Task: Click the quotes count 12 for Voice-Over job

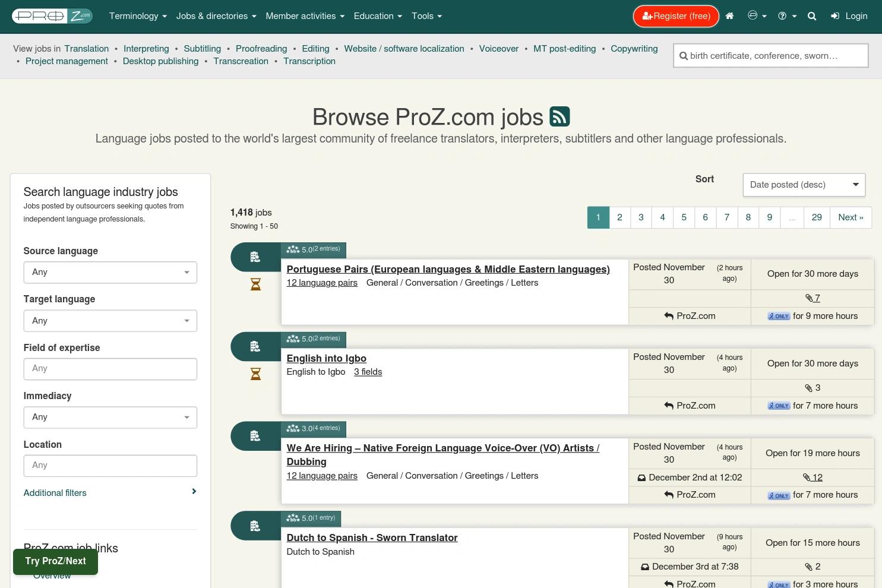Action: click(x=813, y=478)
